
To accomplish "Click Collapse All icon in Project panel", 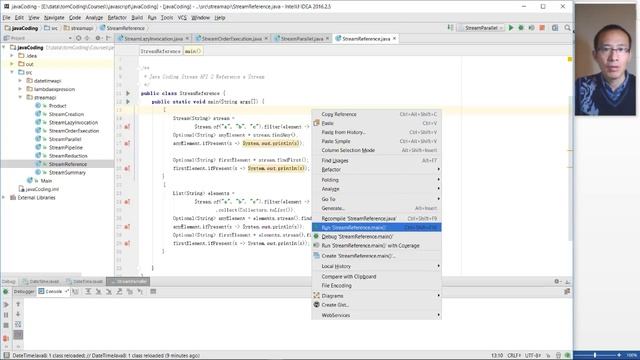I will (x=87, y=38).
